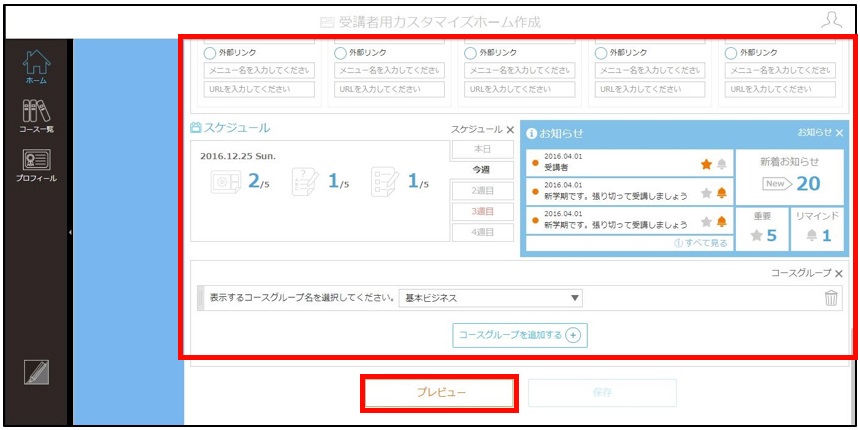
Task: Remove the コースグループ widget with its X
Action: tap(839, 273)
